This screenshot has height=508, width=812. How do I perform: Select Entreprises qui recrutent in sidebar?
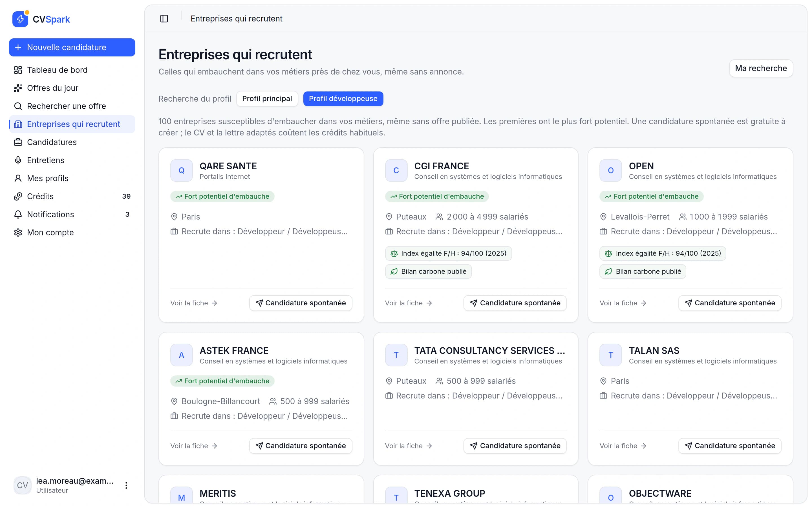[x=72, y=124]
